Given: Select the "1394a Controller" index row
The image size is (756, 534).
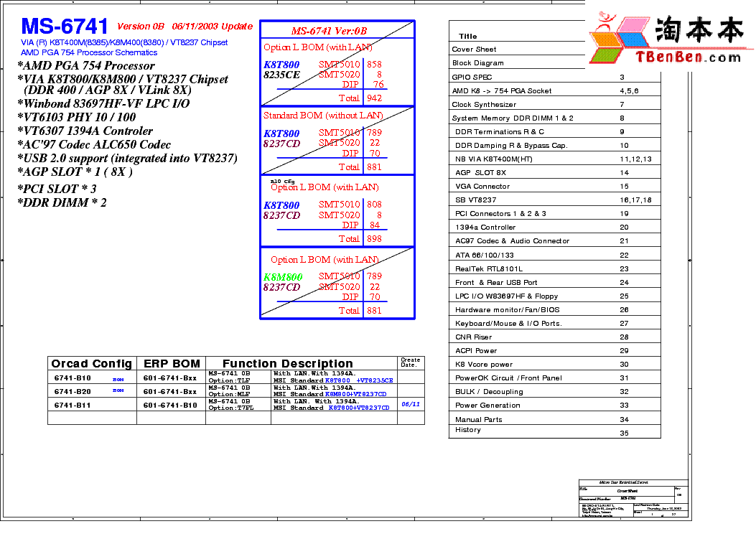Looking at the screenshot, I should (554, 228).
